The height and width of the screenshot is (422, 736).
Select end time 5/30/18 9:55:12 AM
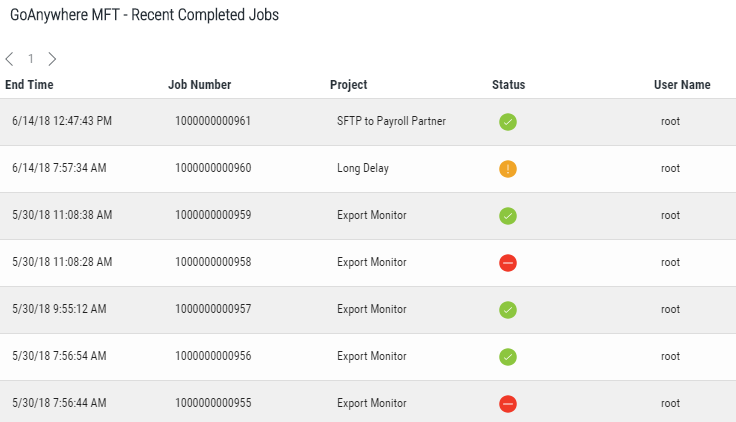click(x=59, y=309)
